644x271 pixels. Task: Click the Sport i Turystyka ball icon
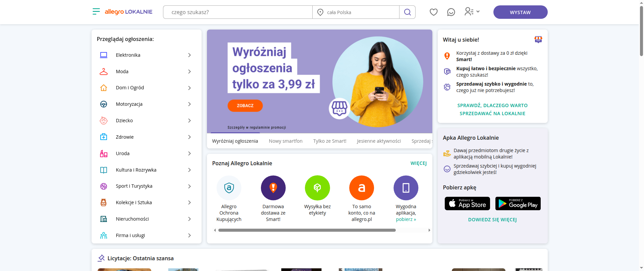104,186
